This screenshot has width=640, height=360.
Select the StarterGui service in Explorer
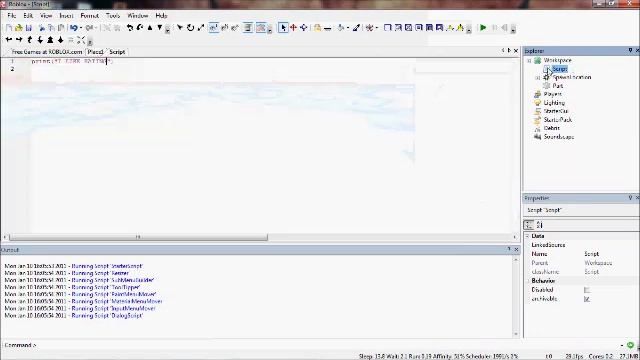pyautogui.click(x=556, y=111)
